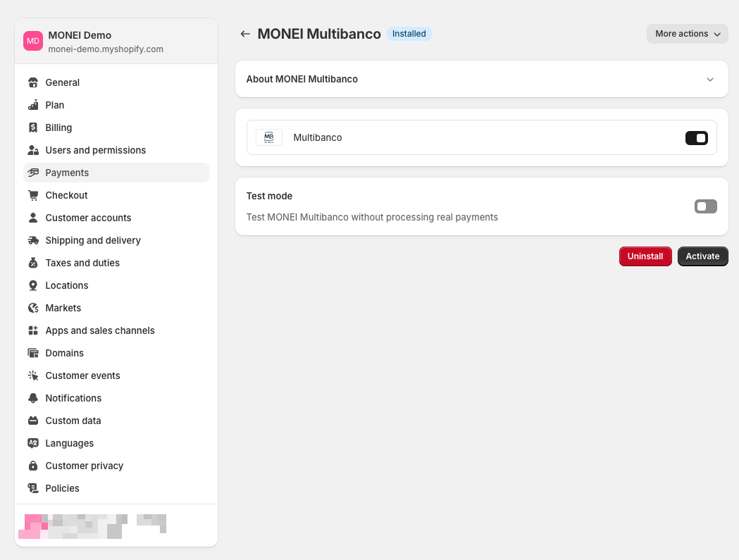
Task: Click the Billing dollar icon
Action: pos(33,127)
